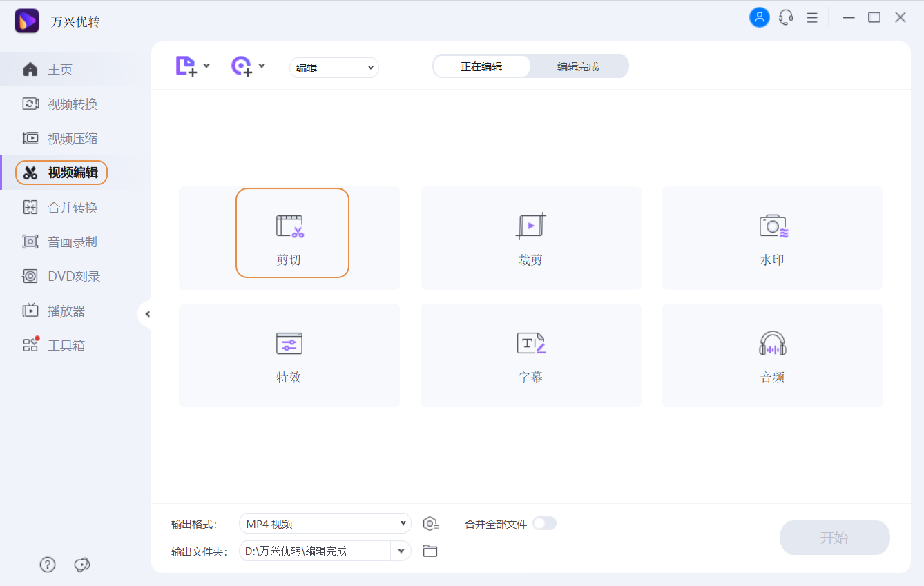Screen dimensions: 924x586
Task: Open the 音频 audio tool card
Action: point(773,355)
